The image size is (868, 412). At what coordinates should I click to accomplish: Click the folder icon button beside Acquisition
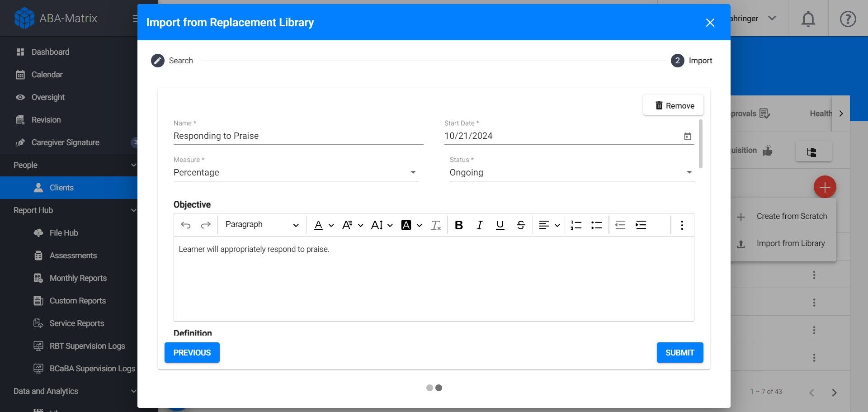(x=813, y=152)
